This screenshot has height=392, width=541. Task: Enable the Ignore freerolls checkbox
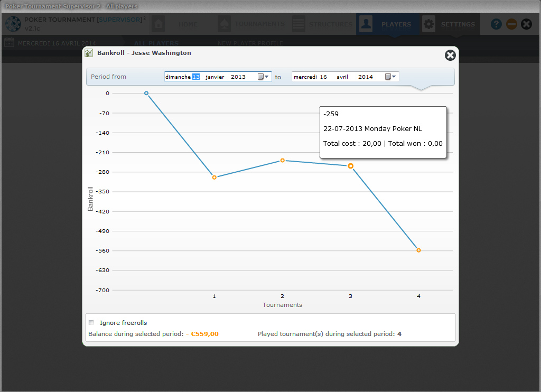click(91, 323)
